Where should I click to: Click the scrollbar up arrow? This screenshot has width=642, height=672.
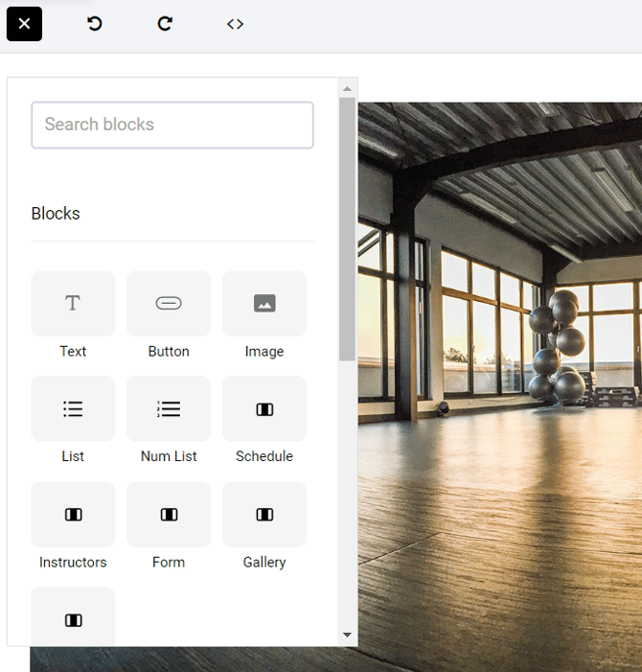pos(347,89)
